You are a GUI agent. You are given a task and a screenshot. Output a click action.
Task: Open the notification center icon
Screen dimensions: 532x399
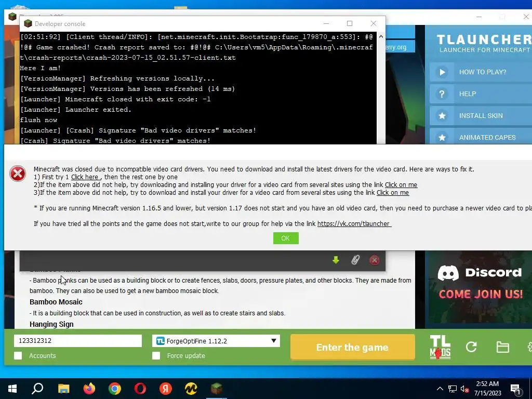point(515,389)
